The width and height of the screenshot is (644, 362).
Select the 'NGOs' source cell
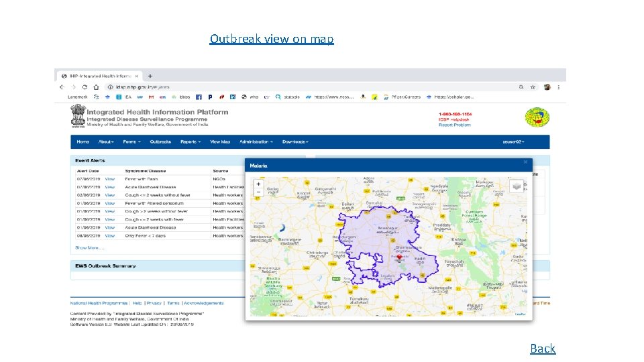pyautogui.click(x=219, y=179)
